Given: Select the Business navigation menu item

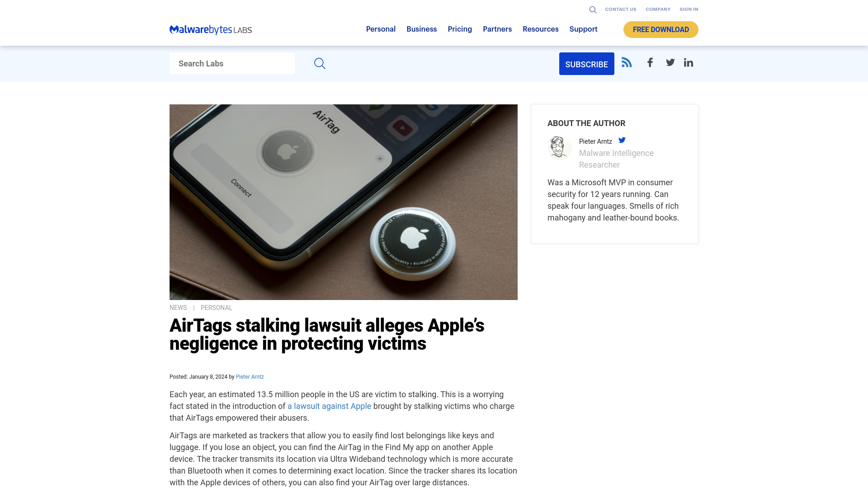Looking at the screenshot, I should (x=421, y=29).
